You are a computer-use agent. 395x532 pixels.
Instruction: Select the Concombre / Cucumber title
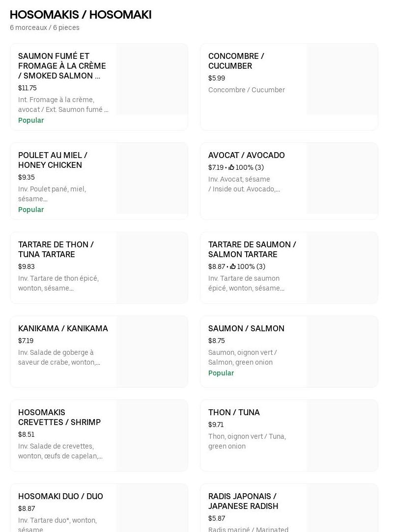pos(236,61)
